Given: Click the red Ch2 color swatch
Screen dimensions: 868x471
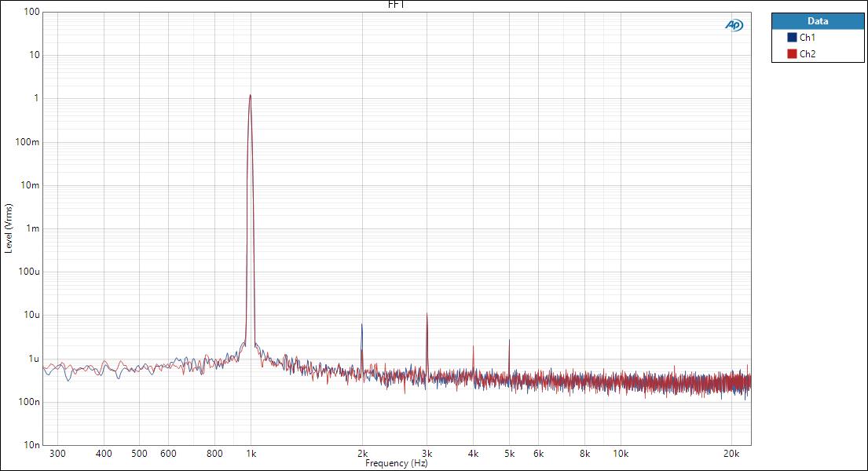Looking at the screenshot, I should point(792,54).
